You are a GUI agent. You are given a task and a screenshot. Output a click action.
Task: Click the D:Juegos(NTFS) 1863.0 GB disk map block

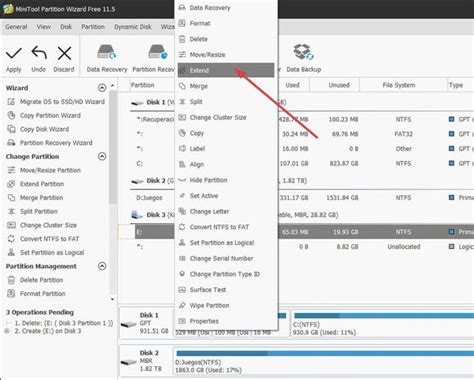tap(323, 362)
